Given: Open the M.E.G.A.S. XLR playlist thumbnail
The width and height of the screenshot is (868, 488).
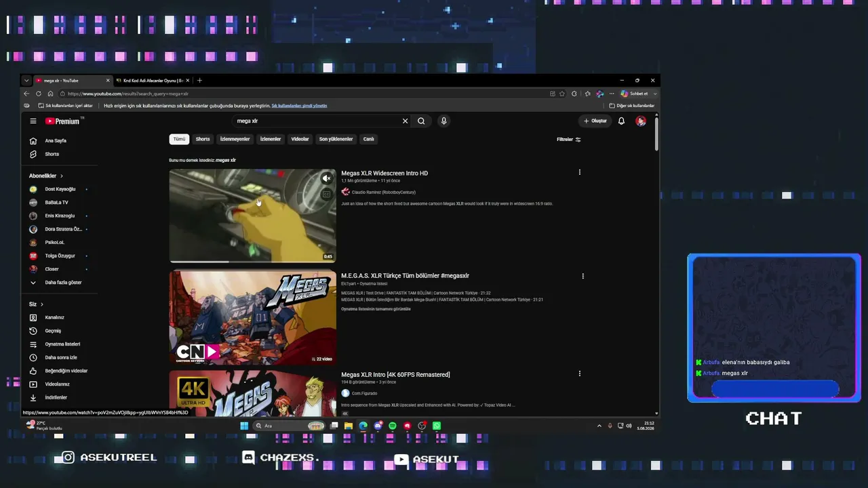Looking at the screenshot, I should coord(252,317).
